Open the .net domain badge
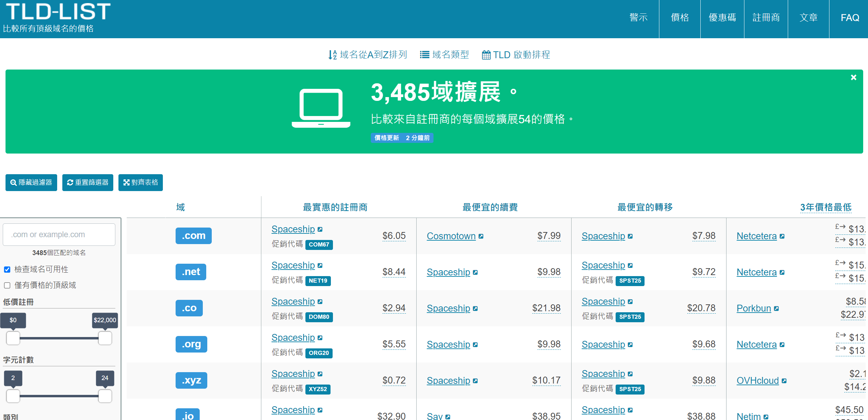This screenshot has width=868, height=420. (x=191, y=272)
